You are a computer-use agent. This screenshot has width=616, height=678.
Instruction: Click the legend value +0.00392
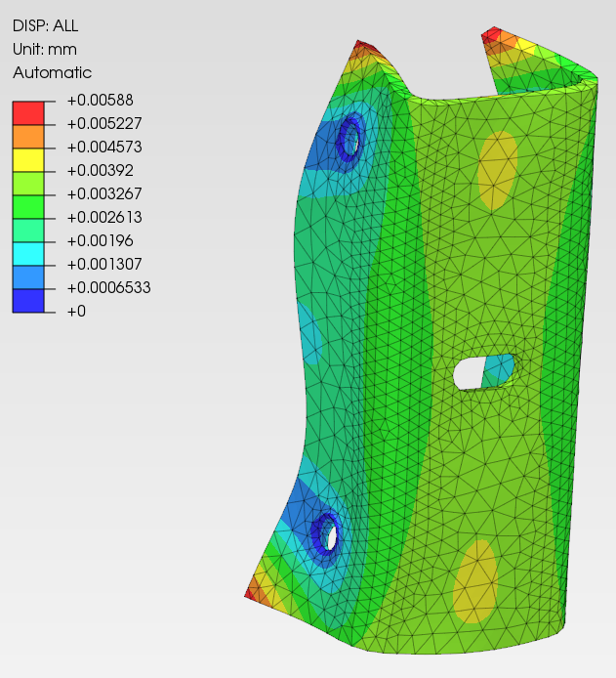101,170
